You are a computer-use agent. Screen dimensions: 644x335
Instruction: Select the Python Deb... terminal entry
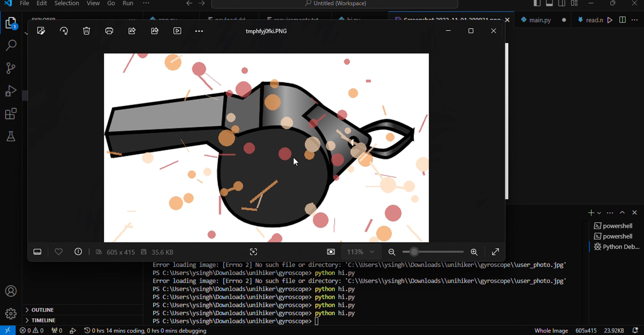(616, 247)
